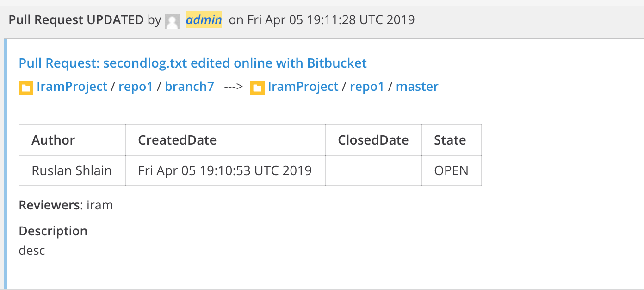Click the destination IramProject folder icon

point(257,88)
